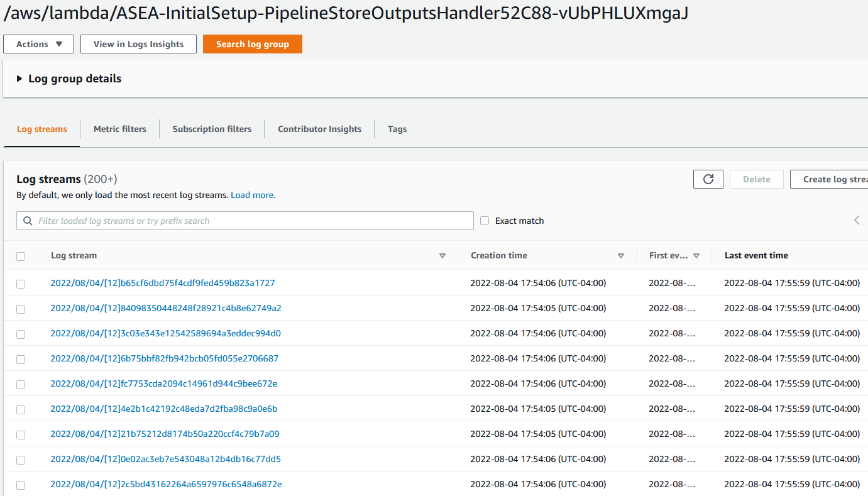Enable the Exact match checkbox

pos(484,220)
